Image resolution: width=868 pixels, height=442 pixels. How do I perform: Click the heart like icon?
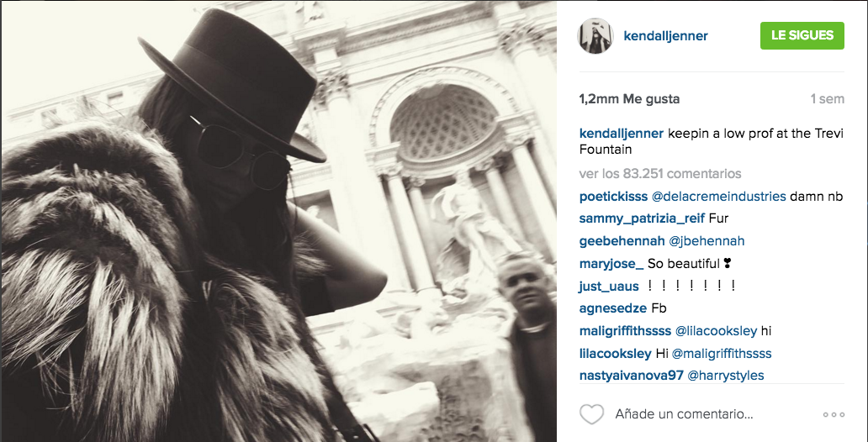(x=591, y=413)
